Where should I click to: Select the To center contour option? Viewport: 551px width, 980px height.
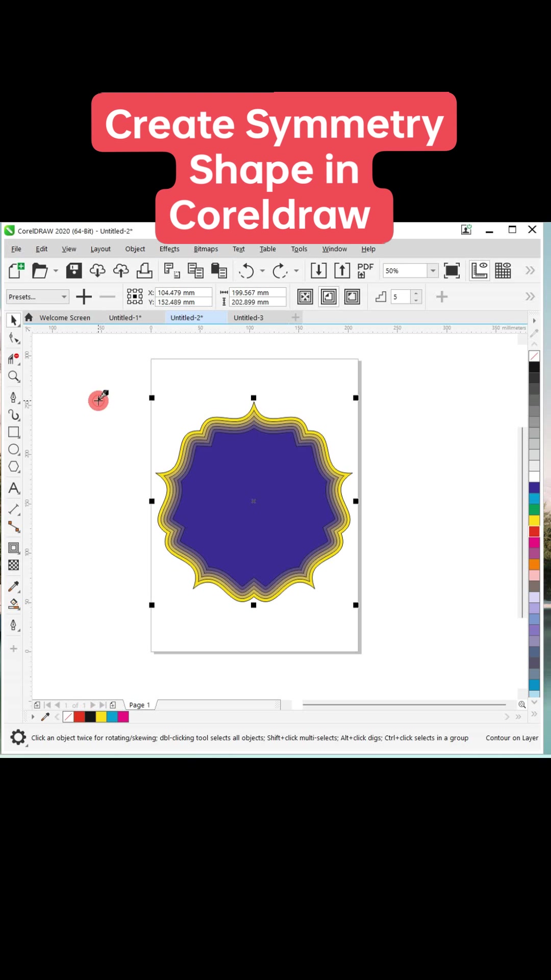click(305, 297)
